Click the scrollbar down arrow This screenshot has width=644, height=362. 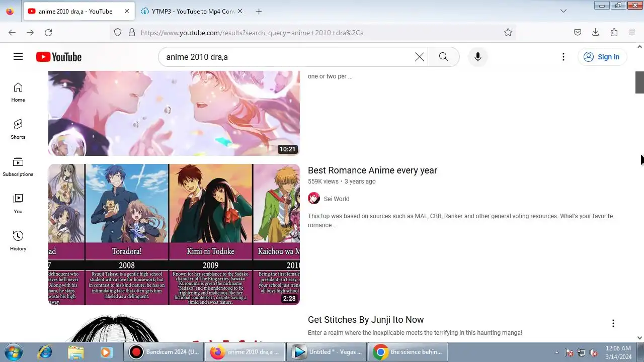[639, 338]
